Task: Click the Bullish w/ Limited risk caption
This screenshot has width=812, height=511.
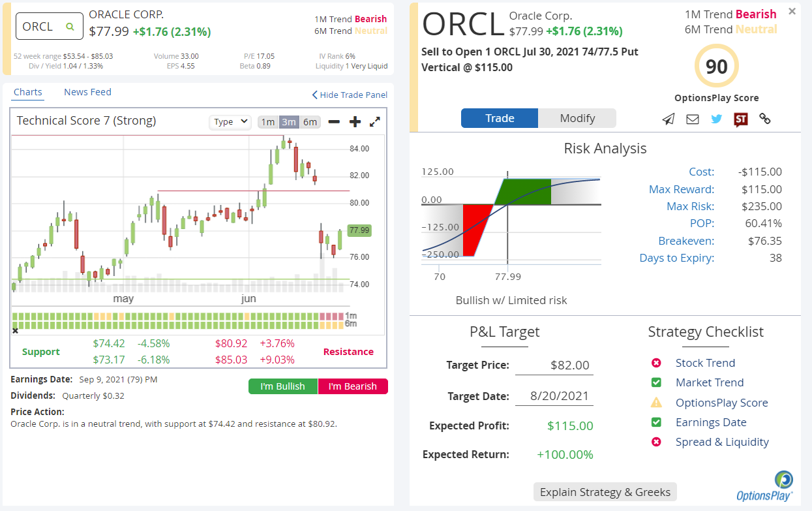Action: click(x=511, y=300)
